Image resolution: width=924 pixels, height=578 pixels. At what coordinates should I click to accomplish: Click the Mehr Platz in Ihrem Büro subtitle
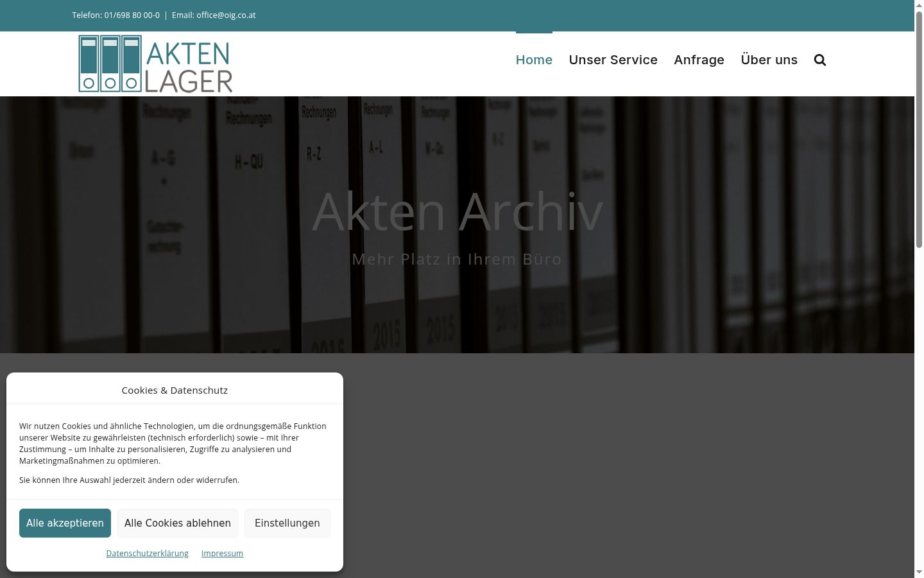point(457,259)
